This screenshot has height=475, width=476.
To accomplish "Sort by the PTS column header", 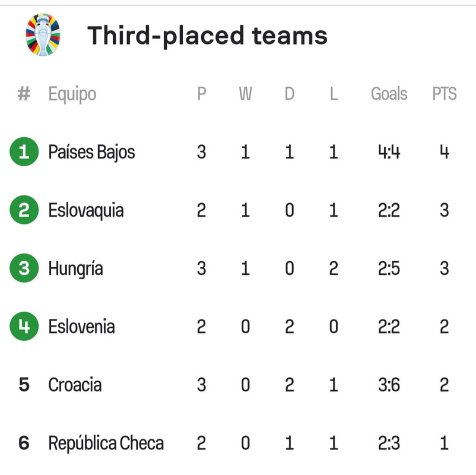I will point(445,94).
